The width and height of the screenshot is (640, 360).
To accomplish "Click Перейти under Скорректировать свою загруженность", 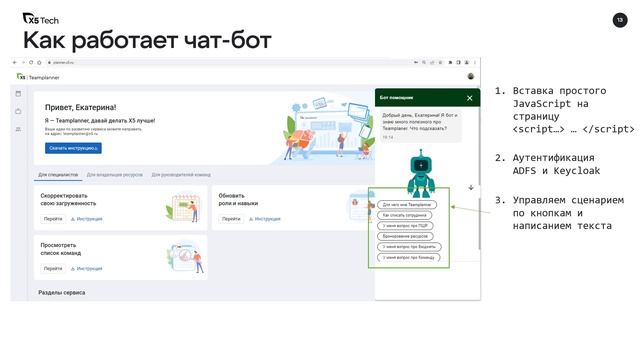I will click(53, 219).
